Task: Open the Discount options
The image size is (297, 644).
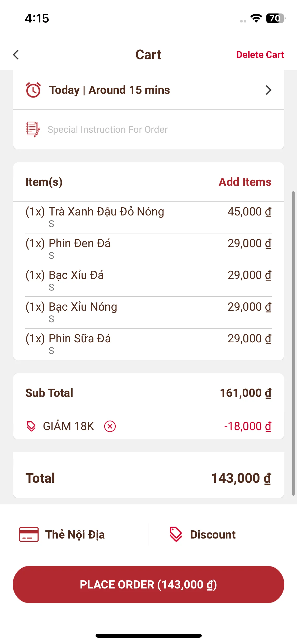Action: (213, 535)
